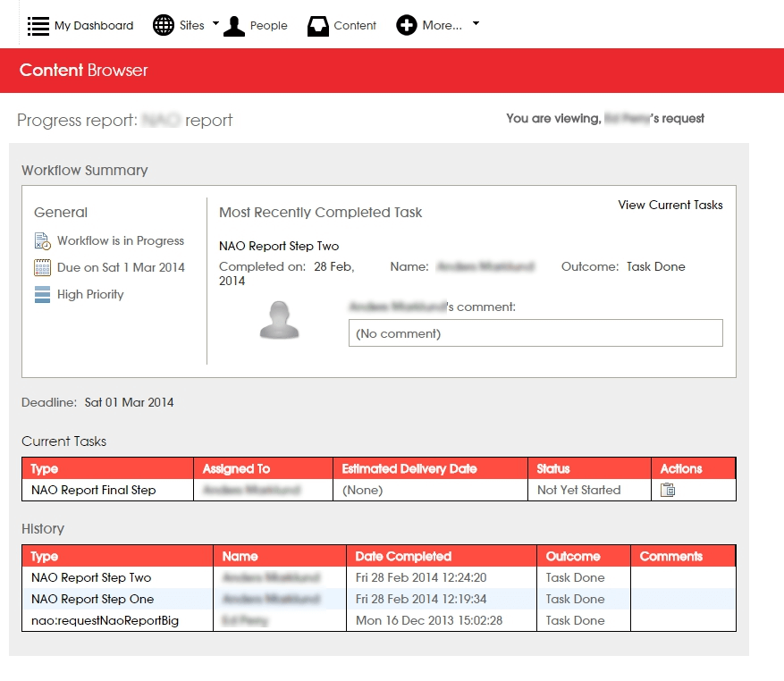This screenshot has width=784, height=681.
Task: Click the grey user avatar picture
Action: pyautogui.click(x=279, y=320)
